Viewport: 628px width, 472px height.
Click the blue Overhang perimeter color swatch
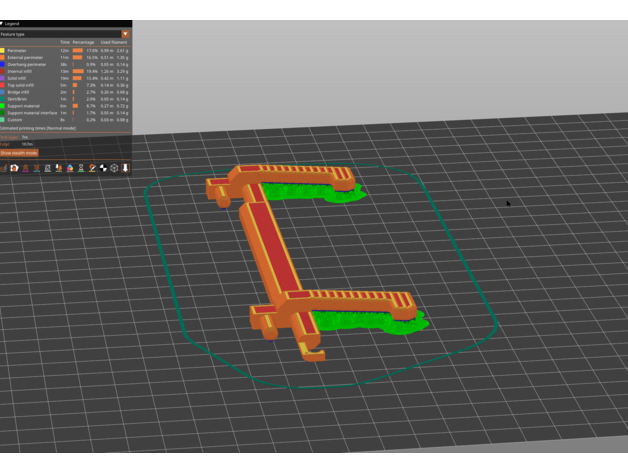pos(3,64)
